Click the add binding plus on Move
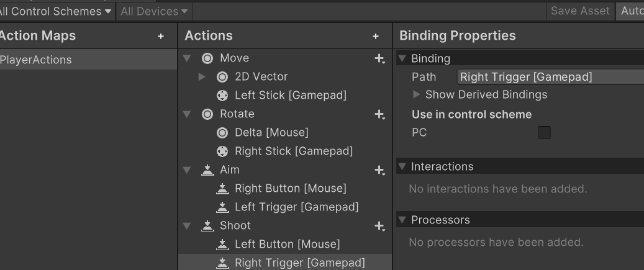The height and width of the screenshot is (270, 644). coord(379,58)
